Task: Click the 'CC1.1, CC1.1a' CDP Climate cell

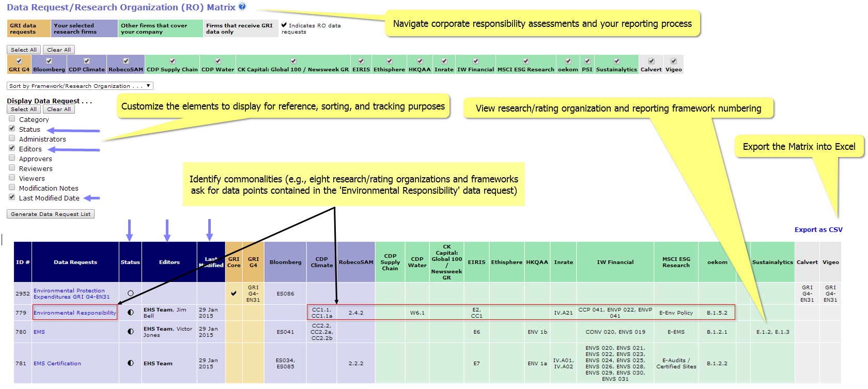Action: coord(322,313)
